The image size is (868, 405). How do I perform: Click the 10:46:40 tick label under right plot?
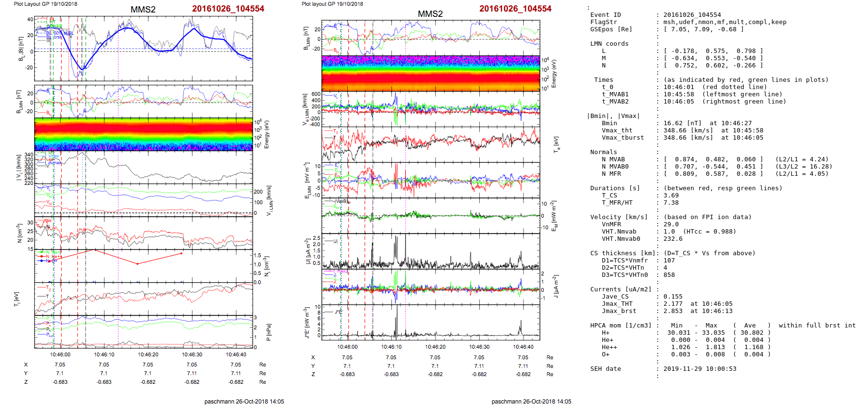coord(523,347)
